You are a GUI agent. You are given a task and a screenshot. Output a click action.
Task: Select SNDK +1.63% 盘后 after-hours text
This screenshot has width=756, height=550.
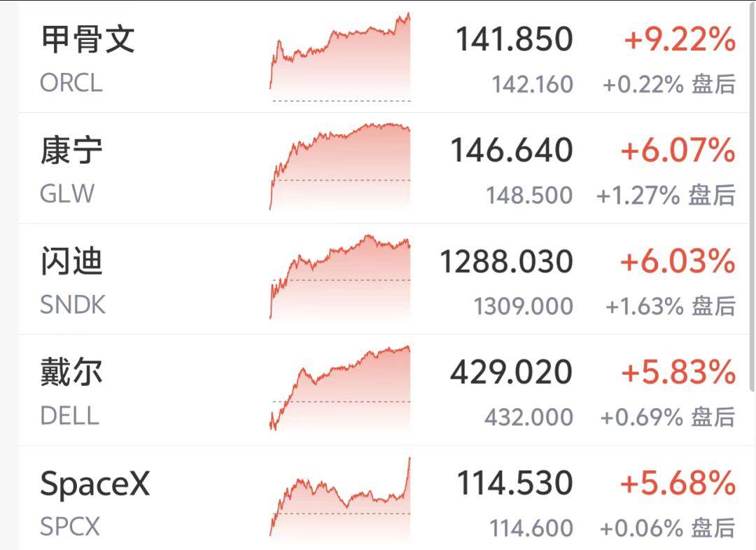[x=670, y=306]
